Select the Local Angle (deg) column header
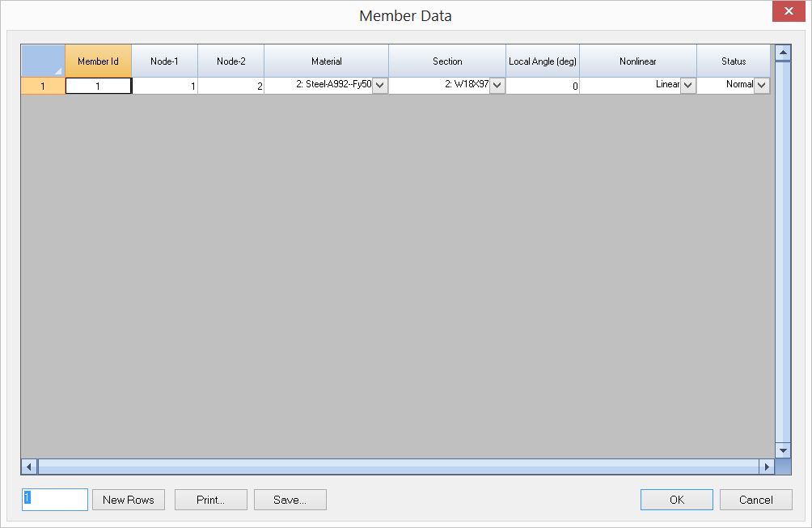 542,61
